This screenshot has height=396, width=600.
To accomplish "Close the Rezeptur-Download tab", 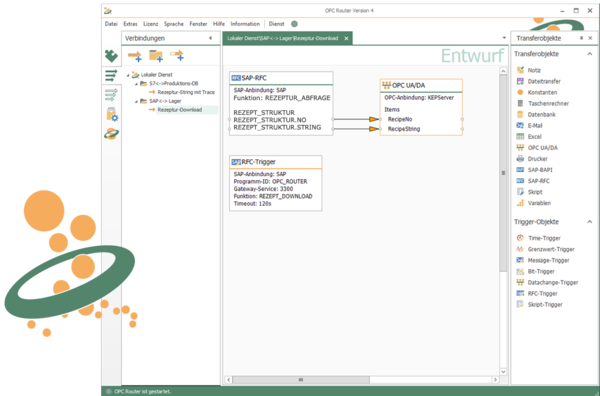I will tap(346, 38).
